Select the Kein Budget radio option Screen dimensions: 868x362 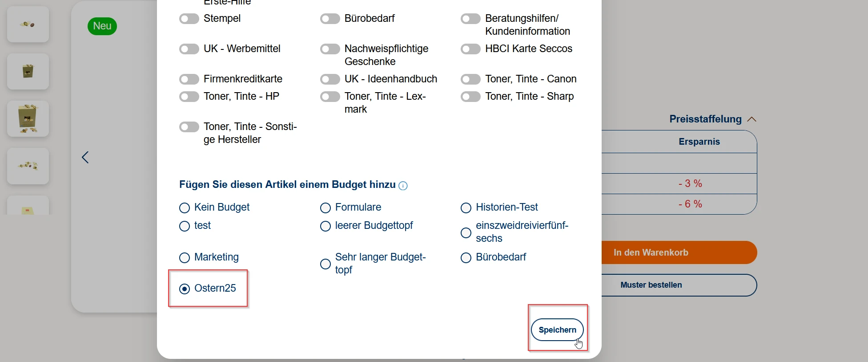[x=185, y=208]
